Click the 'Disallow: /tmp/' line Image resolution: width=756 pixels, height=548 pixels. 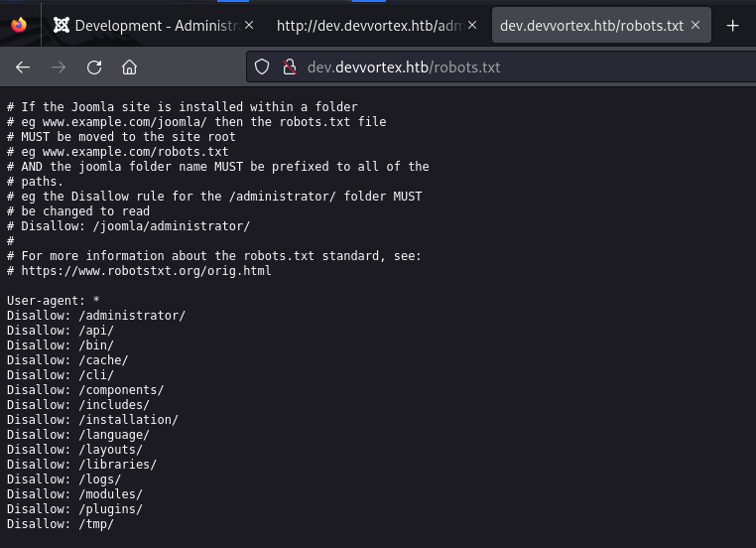(61, 524)
